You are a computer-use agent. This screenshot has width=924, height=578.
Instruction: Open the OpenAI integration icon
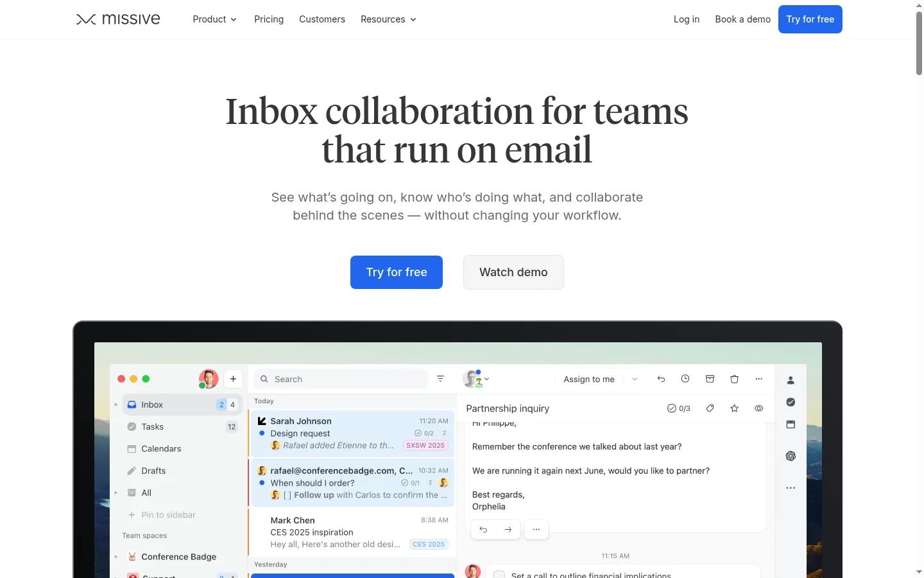(791, 456)
